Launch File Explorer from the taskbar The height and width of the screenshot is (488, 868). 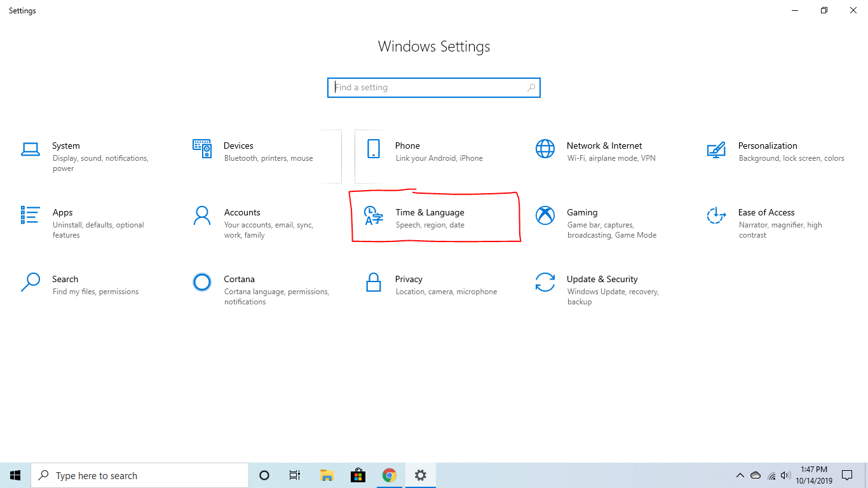pyautogui.click(x=327, y=475)
